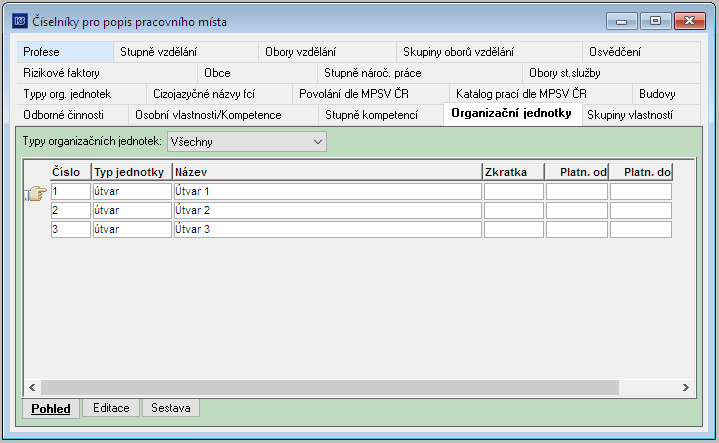Maximize the Číselníky window
The height and width of the screenshot is (443, 719).
click(x=655, y=21)
